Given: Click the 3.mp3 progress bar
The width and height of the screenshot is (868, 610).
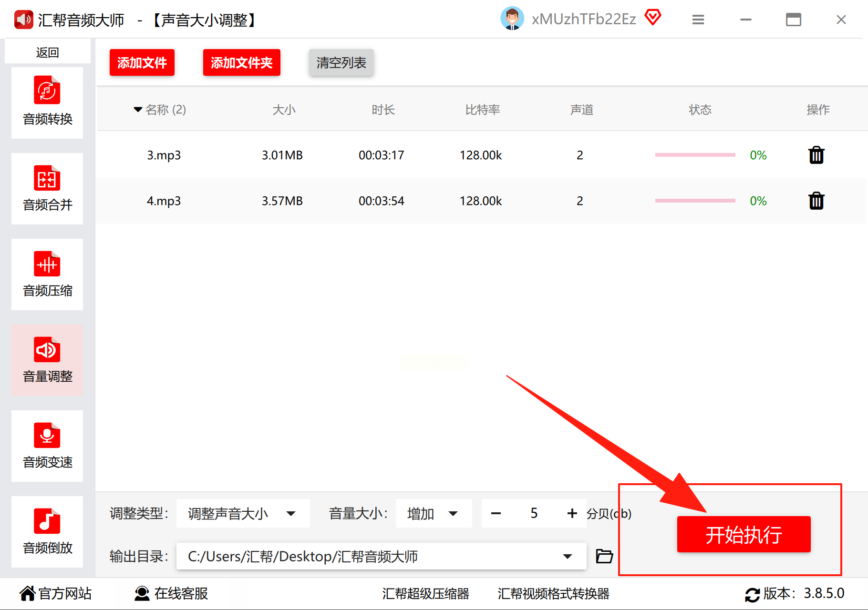Looking at the screenshot, I should pyautogui.click(x=695, y=155).
